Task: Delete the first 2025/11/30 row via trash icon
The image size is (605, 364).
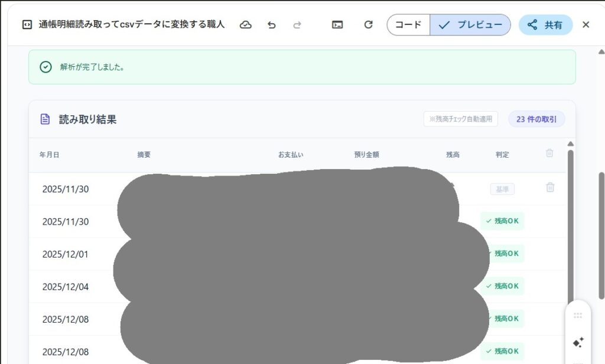Action: pyautogui.click(x=550, y=188)
